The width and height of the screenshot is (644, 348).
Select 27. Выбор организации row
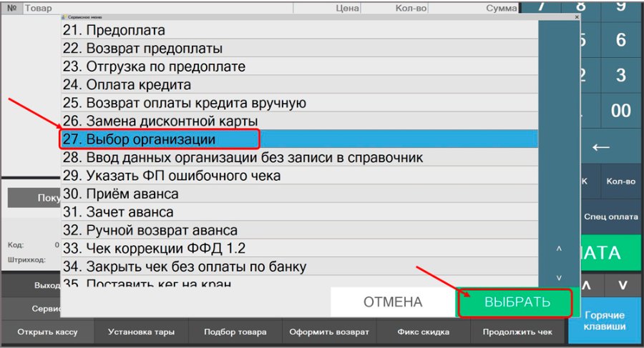click(x=299, y=139)
